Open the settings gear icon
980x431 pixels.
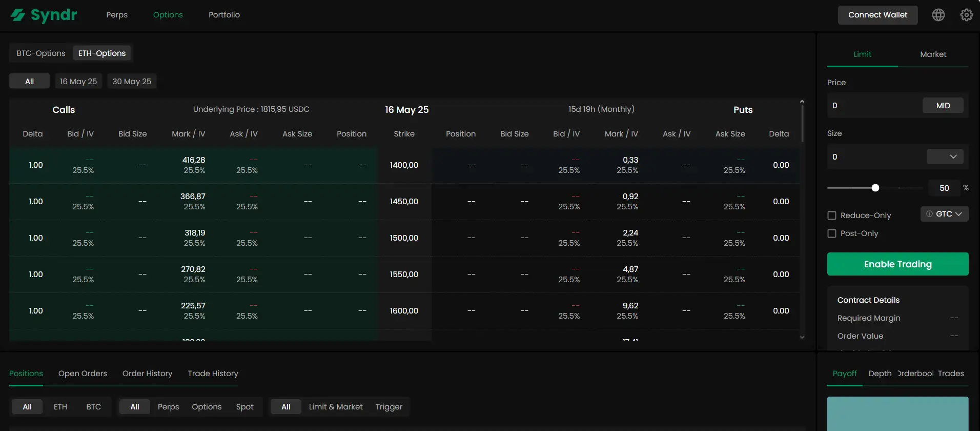tap(966, 15)
